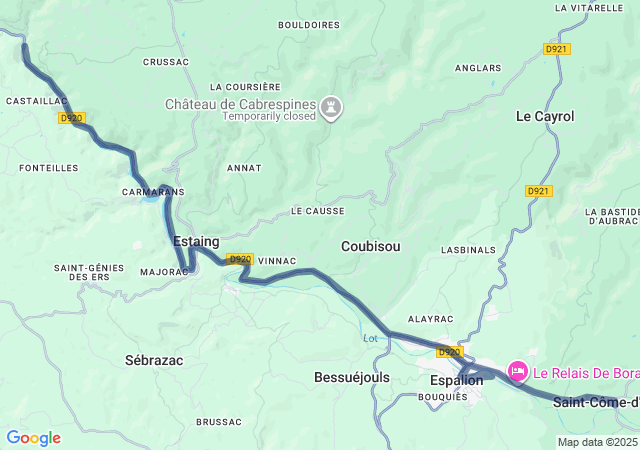Image resolution: width=640 pixels, height=450 pixels.
Task: Open the Google logo link
Action: (33, 438)
